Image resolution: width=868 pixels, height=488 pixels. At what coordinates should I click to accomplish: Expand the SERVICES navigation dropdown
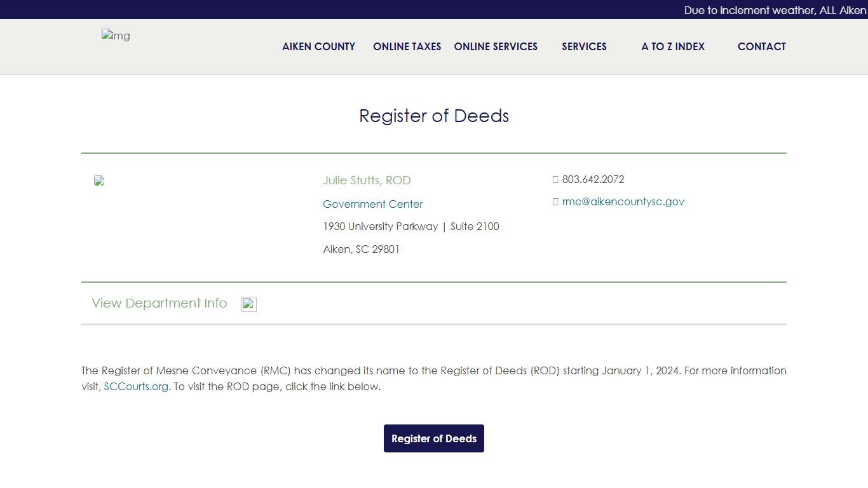(584, 46)
